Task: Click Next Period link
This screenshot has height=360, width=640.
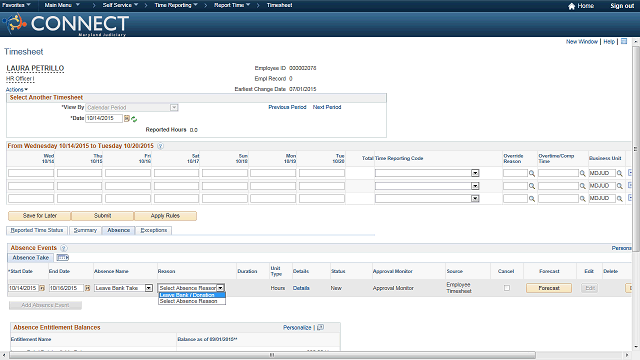Action: (327, 107)
